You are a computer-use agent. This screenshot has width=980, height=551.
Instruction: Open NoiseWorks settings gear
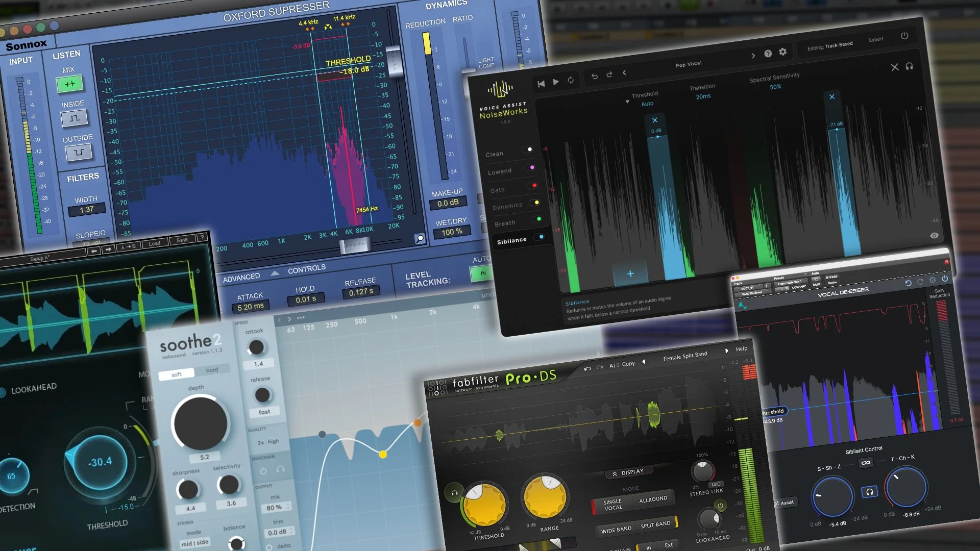782,52
